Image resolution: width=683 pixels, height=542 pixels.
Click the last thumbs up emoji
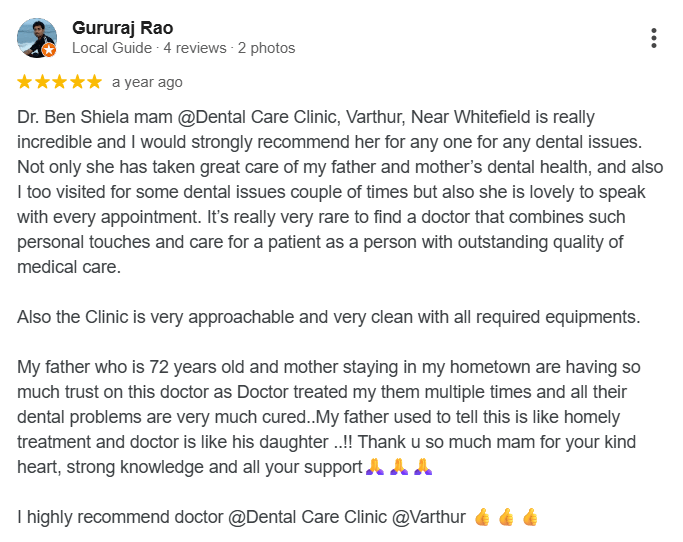coord(530,517)
